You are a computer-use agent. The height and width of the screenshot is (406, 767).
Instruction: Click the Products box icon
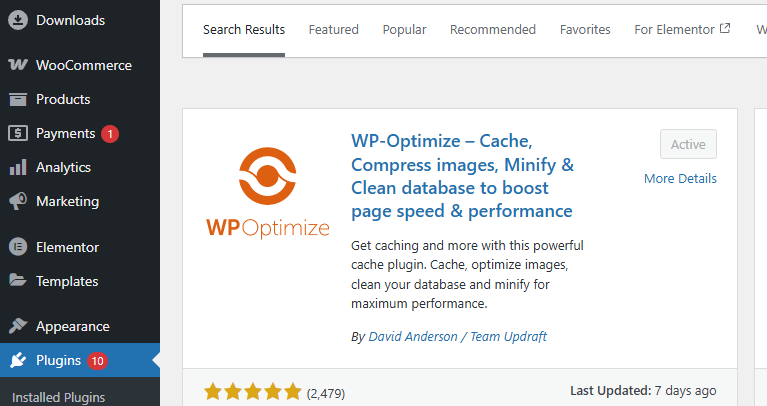coord(18,99)
